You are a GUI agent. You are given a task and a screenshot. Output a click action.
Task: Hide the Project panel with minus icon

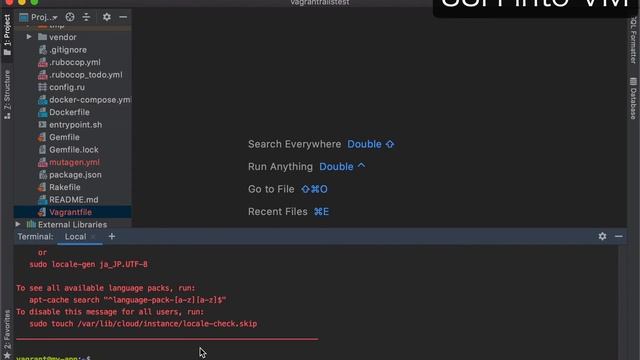(123, 17)
